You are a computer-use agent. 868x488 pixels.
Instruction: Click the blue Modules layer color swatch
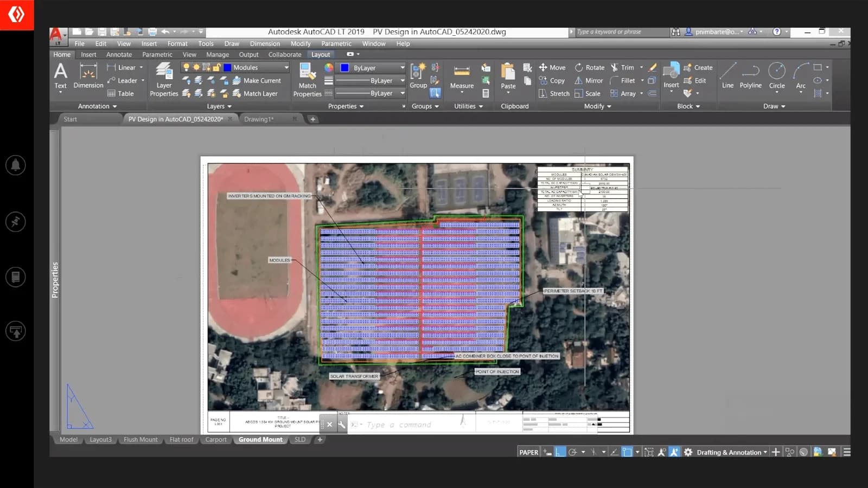[227, 67]
